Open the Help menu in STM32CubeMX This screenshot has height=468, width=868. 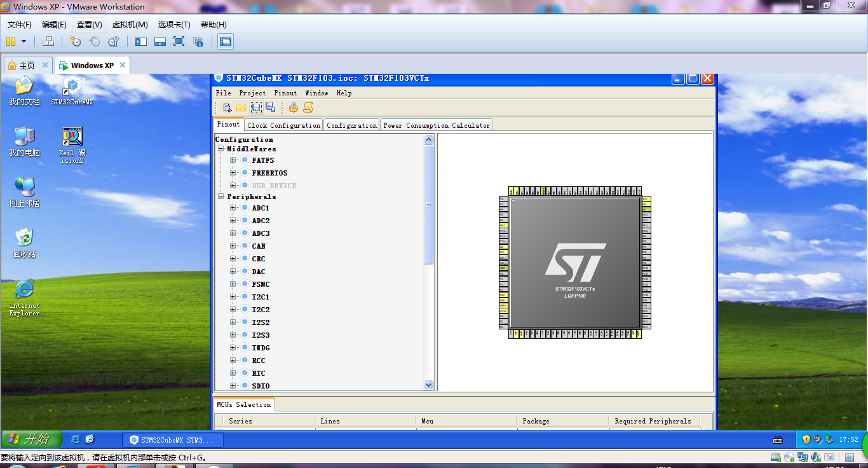click(344, 93)
